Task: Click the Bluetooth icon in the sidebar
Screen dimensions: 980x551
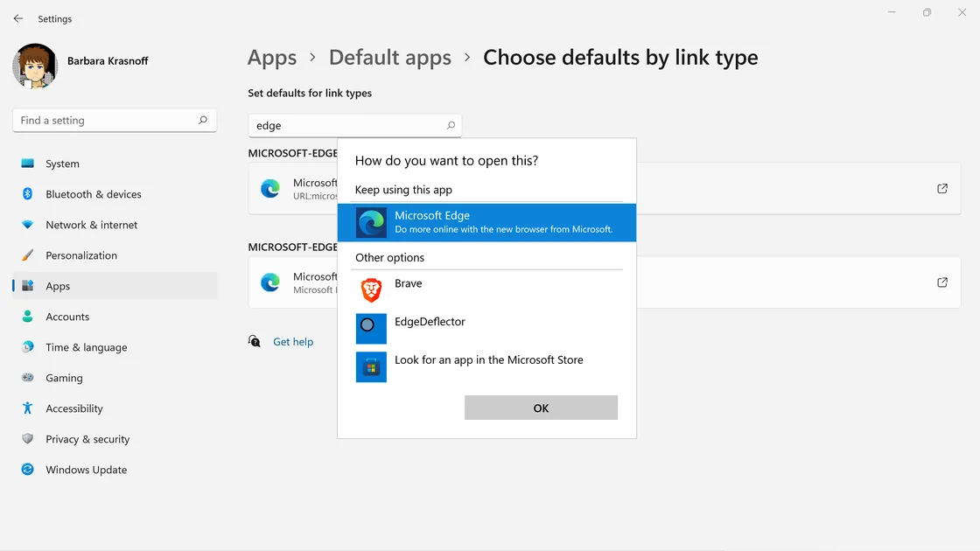Action: (27, 194)
